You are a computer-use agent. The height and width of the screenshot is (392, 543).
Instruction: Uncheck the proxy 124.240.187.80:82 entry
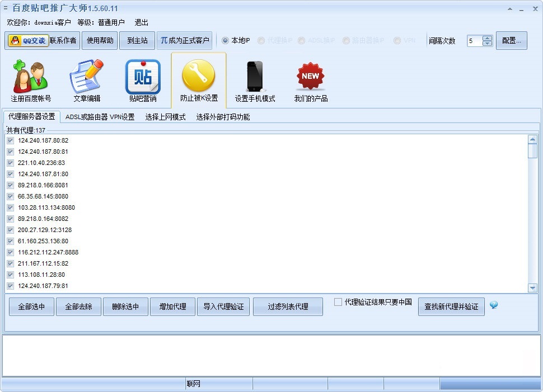(10, 140)
